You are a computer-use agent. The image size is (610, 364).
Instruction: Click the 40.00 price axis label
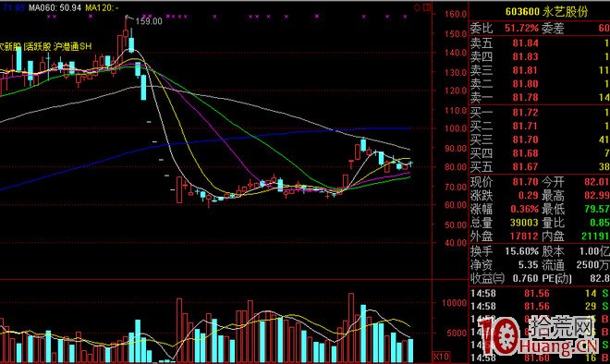[x=456, y=243]
